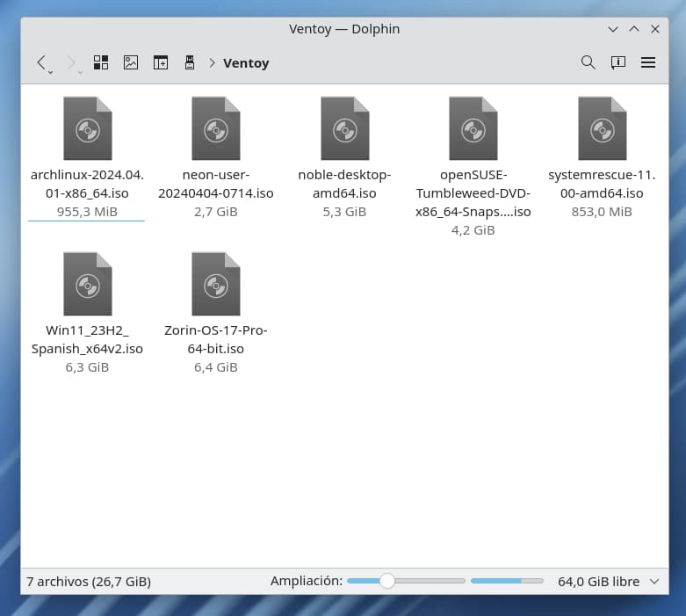
Task: Select the Win11_23H2 Spanish ISO icon
Action: coord(87,283)
